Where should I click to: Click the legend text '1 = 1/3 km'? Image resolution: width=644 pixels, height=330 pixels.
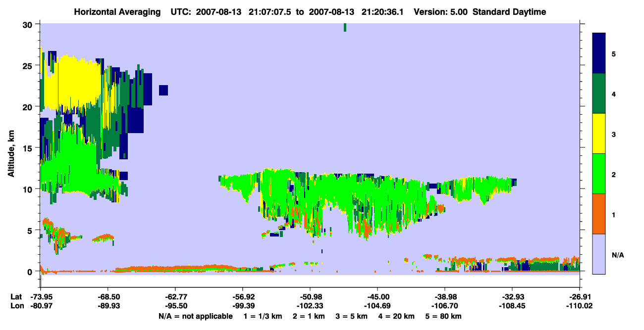point(263,316)
